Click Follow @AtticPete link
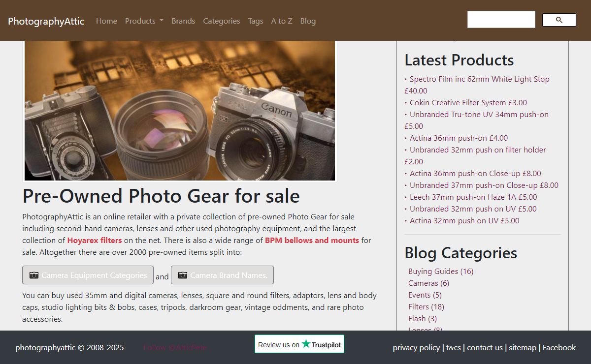Viewport: 591px width, 364px height. click(175, 347)
